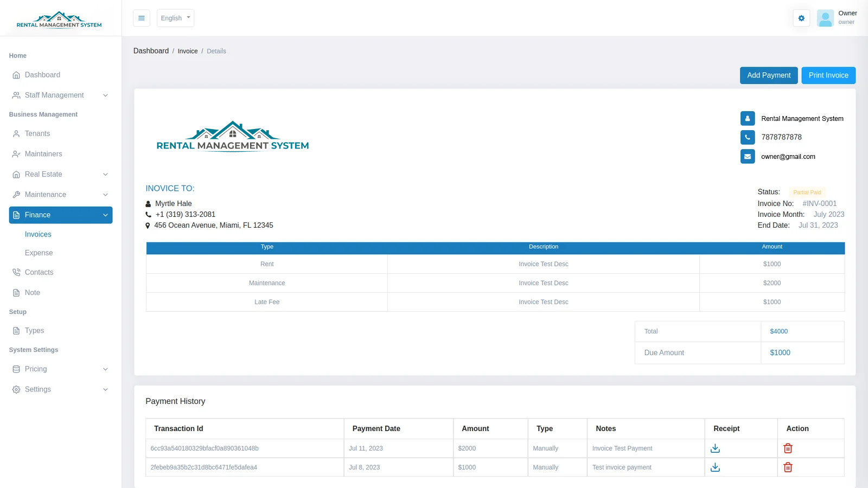Click the Invoice Test Payment note
868x488 pixels.
pos(622,448)
